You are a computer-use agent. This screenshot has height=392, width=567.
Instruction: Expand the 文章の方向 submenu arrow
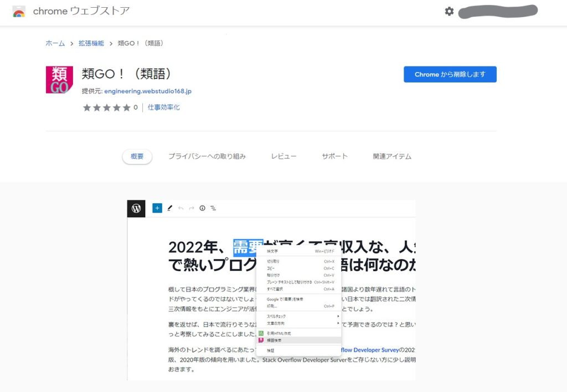(x=338, y=323)
